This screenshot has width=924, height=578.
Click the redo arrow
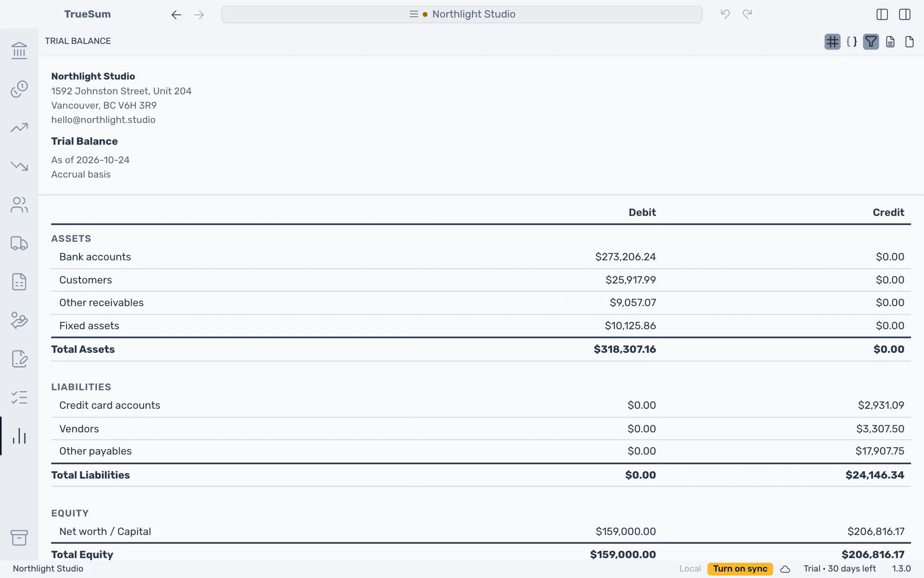(748, 14)
